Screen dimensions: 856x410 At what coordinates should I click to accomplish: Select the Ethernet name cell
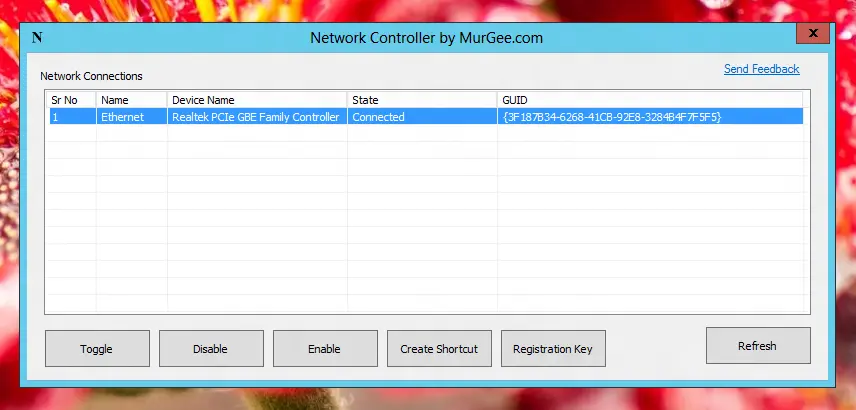point(132,117)
